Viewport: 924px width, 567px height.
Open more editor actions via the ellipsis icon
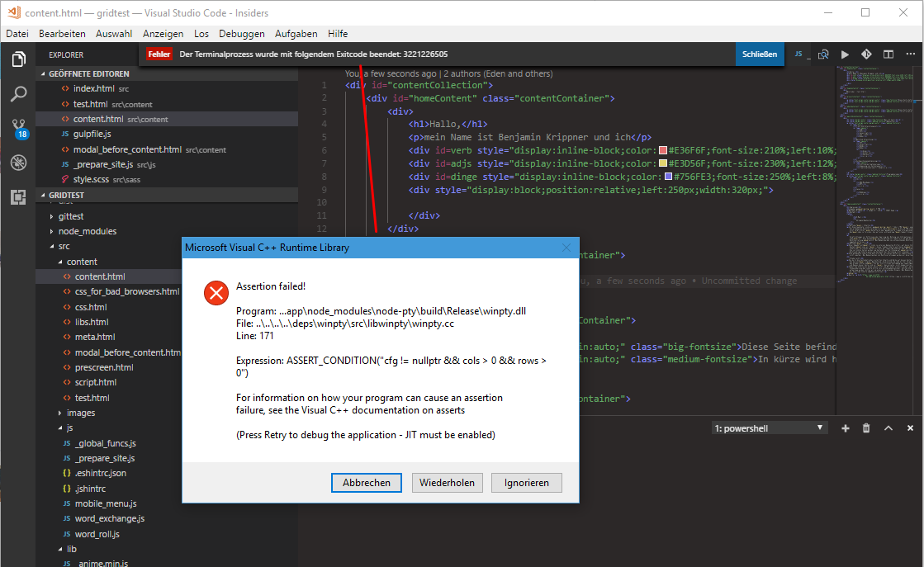(x=910, y=54)
